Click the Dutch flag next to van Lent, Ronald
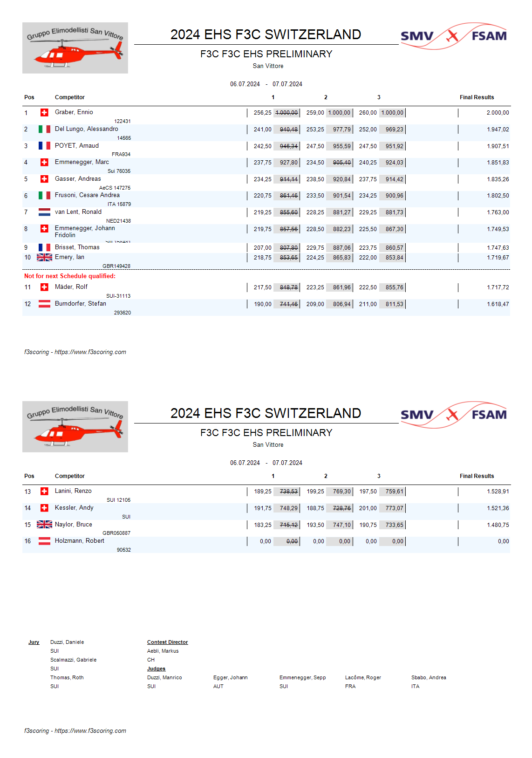Viewport: 532px width, 758px height. (44, 212)
